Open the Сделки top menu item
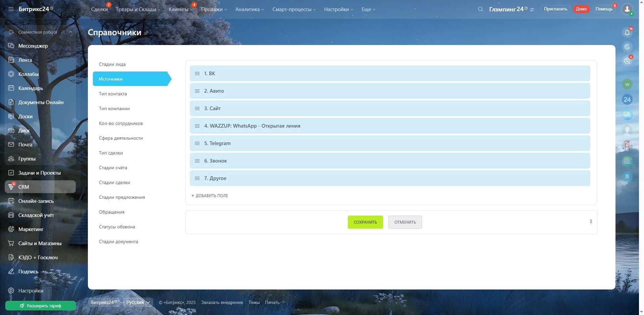This screenshot has height=315, width=644. click(x=99, y=9)
